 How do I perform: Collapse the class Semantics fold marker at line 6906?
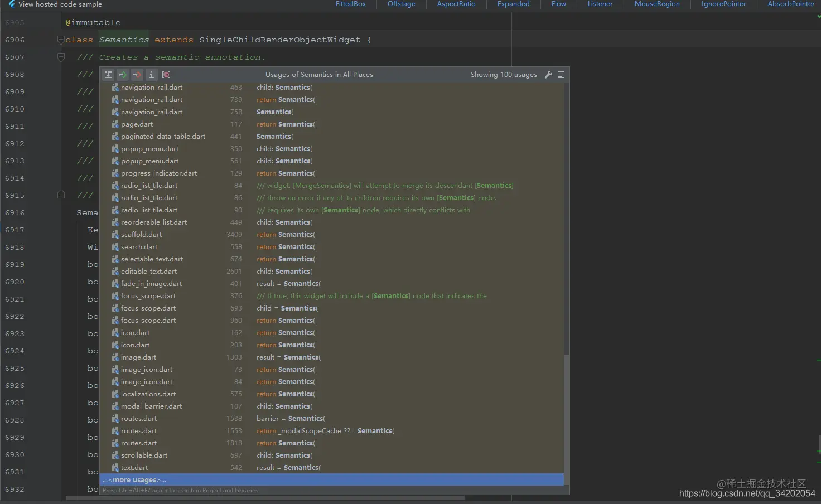click(61, 40)
